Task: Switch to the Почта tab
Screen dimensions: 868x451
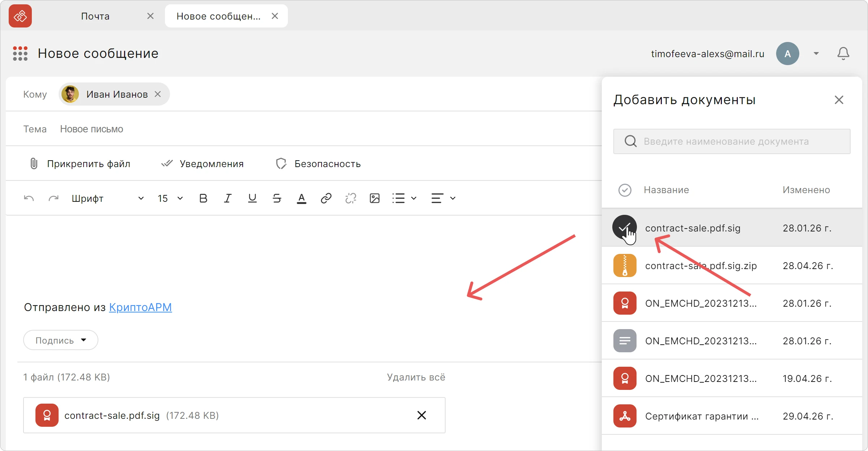Action: [x=95, y=16]
